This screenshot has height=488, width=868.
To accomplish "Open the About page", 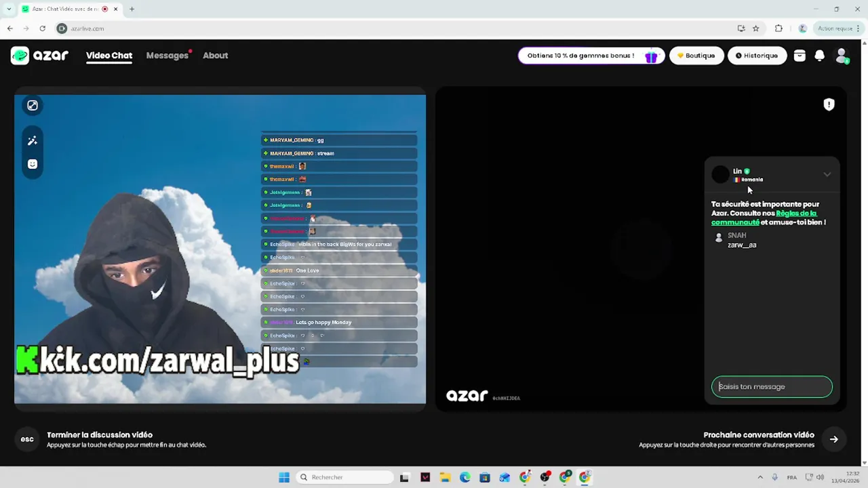I will 215,56.
